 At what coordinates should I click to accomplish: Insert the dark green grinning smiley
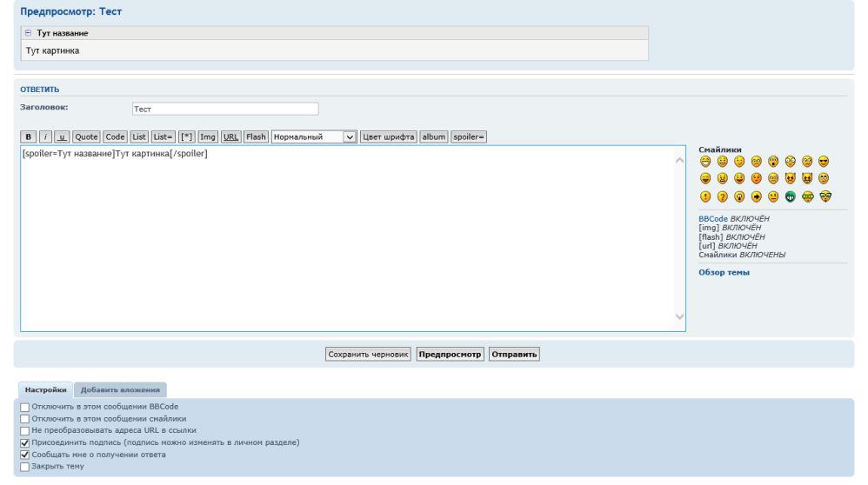coord(790,195)
